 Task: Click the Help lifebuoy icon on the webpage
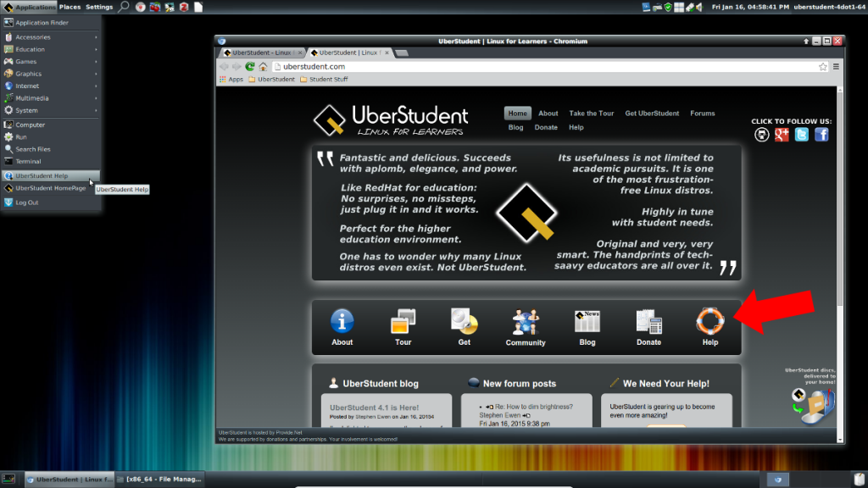point(709,322)
